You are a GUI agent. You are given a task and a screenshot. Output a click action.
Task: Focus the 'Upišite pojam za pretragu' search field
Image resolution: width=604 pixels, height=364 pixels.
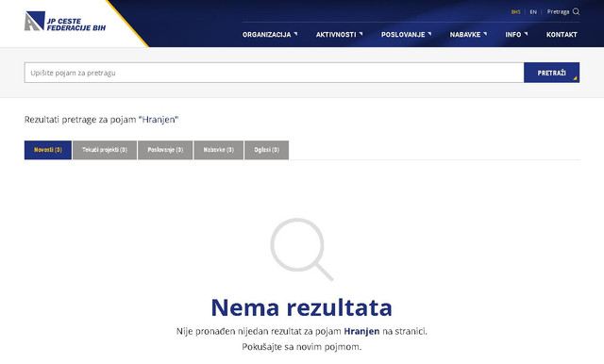(274, 73)
